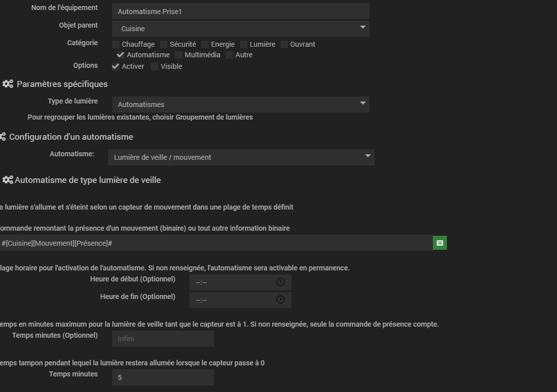Image resolution: width=557 pixels, height=392 pixels.
Task: Toggle the Activer option checkbox
Action: 116,66
